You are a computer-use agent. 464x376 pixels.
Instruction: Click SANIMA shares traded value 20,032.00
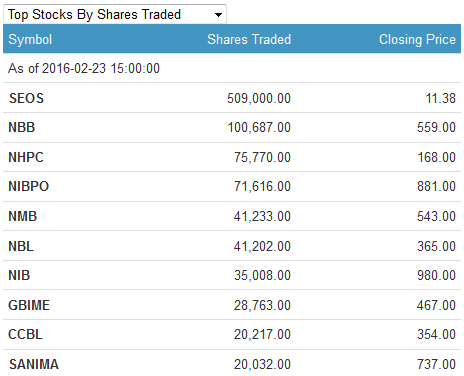pyautogui.click(x=262, y=364)
